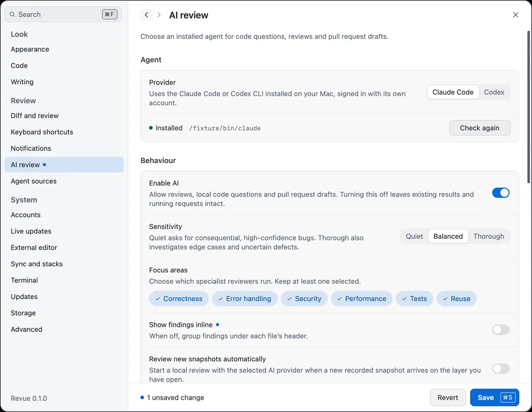Open Sync and stacks settings
532x412 pixels.
click(64, 264)
